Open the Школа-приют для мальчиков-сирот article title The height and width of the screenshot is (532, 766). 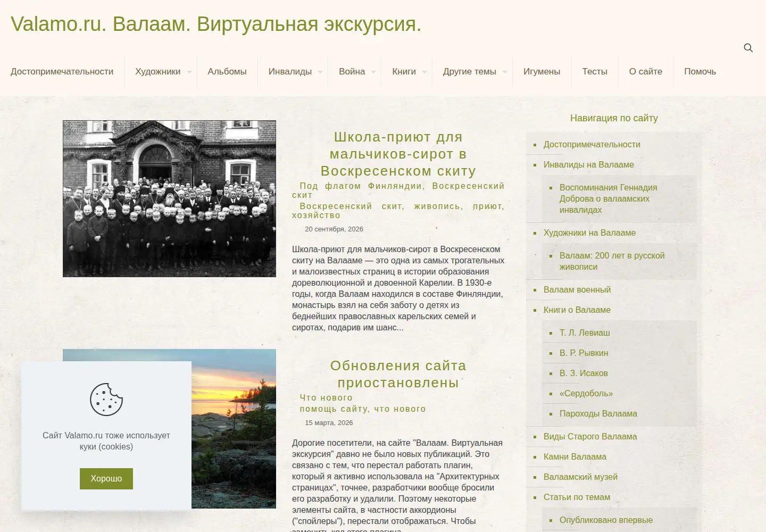(398, 154)
